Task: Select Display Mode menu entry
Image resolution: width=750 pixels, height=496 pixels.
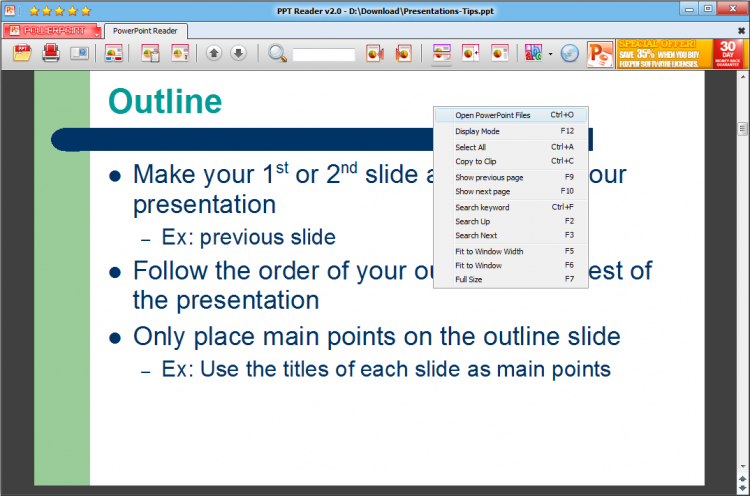Action: tap(511, 131)
